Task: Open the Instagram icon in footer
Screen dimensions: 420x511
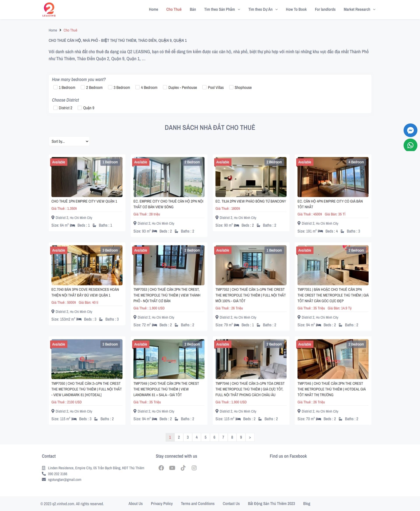Action: coord(194,468)
